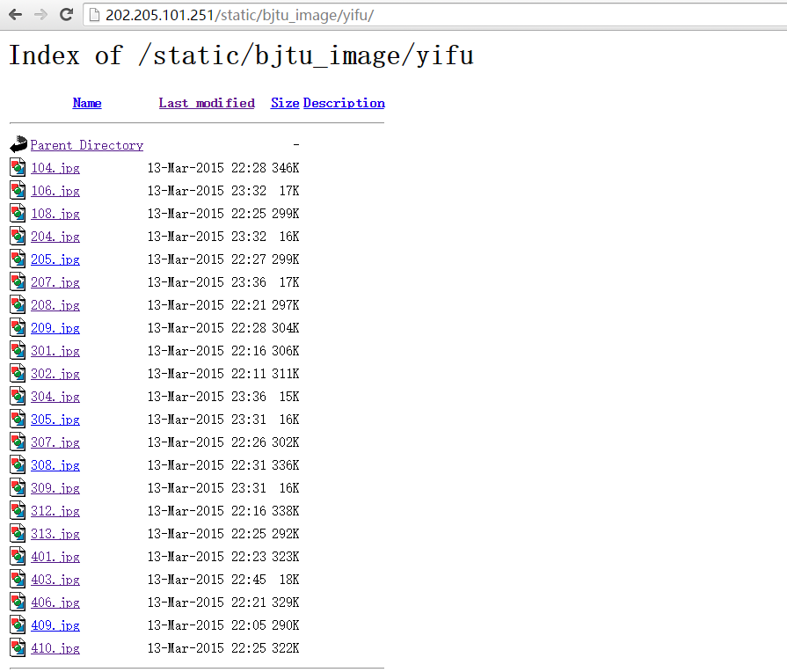787x672 pixels.
Task: Open the 104.jpg file link
Action: click(x=55, y=168)
